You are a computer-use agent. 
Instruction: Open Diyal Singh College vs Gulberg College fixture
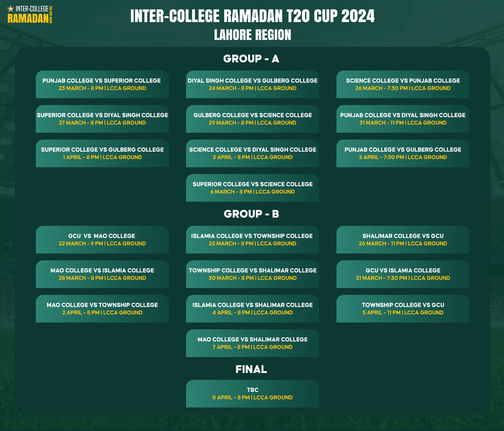(x=252, y=84)
